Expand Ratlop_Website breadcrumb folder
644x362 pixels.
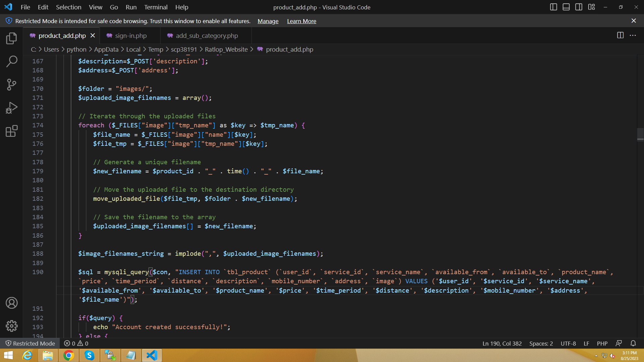(226, 50)
